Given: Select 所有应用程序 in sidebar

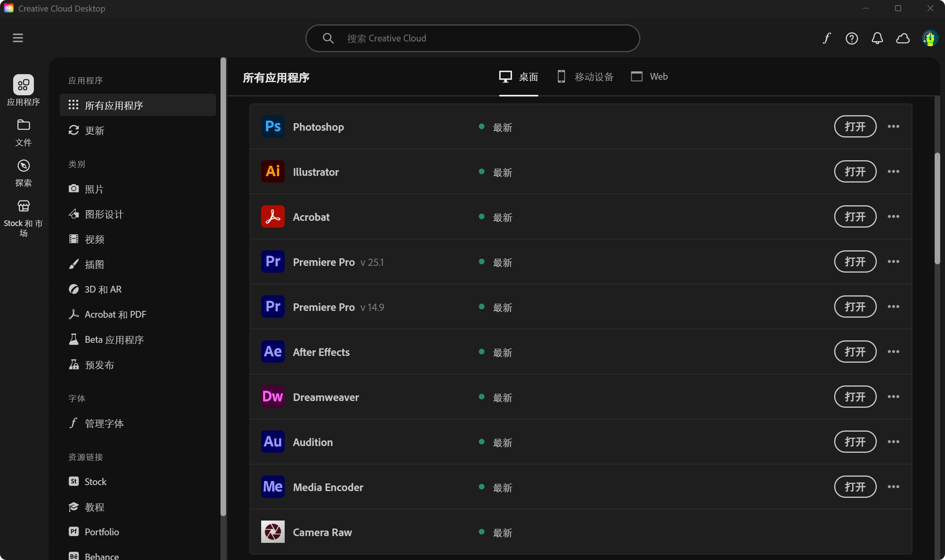Looking at the screenshot, I should pos(138,105).
